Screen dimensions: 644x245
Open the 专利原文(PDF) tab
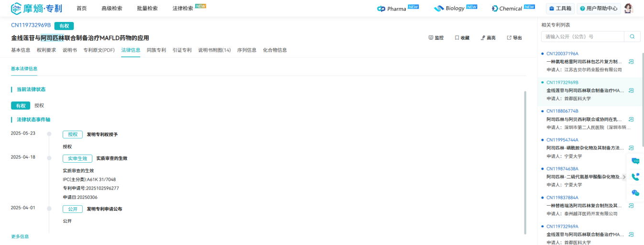coord(99,50)
